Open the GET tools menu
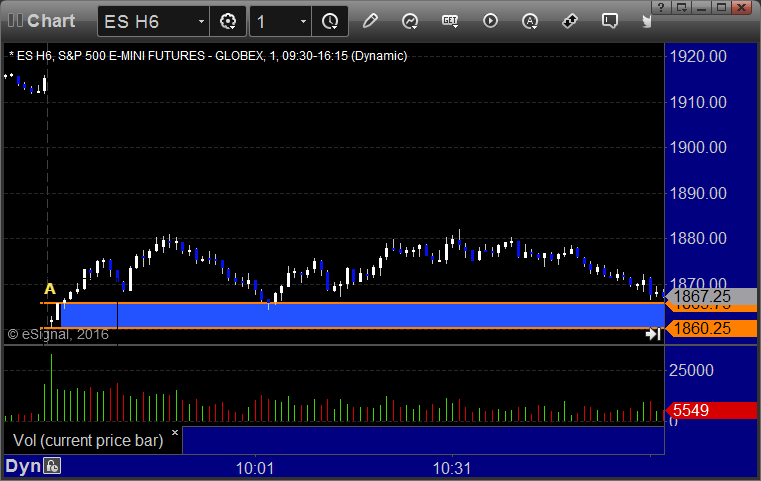The width and height of the screenshot is (761, 481). pos(450,21)
